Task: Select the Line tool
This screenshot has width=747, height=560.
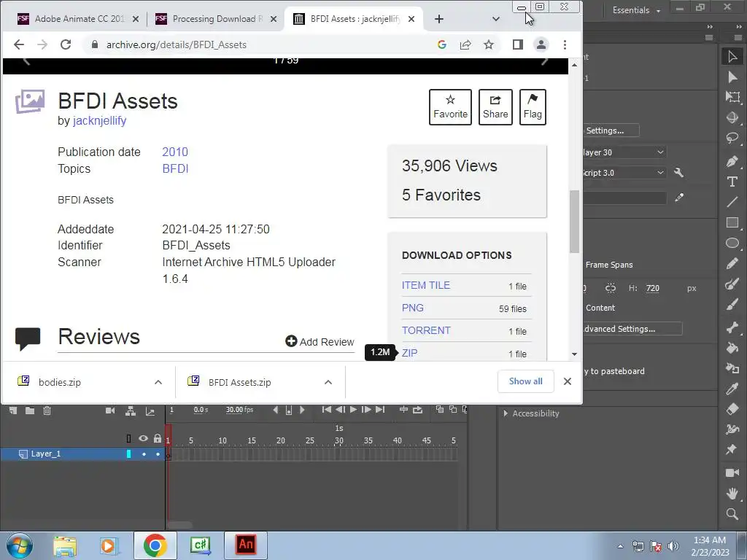Action: [x=732, y=203]
